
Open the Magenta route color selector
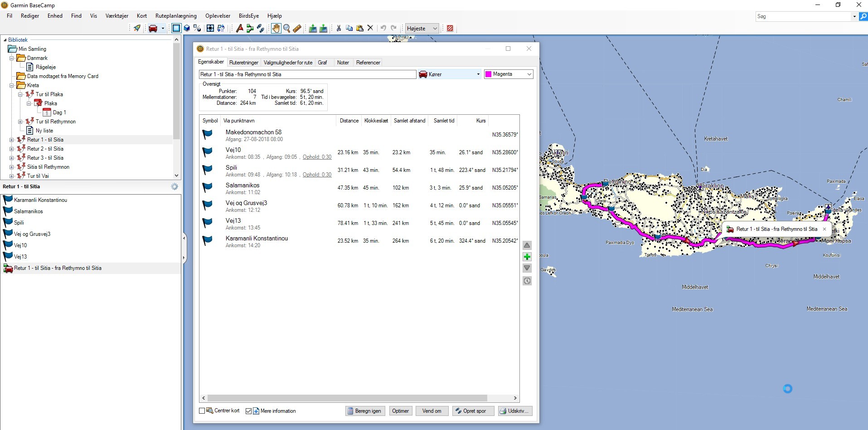[x=508, y=74]
